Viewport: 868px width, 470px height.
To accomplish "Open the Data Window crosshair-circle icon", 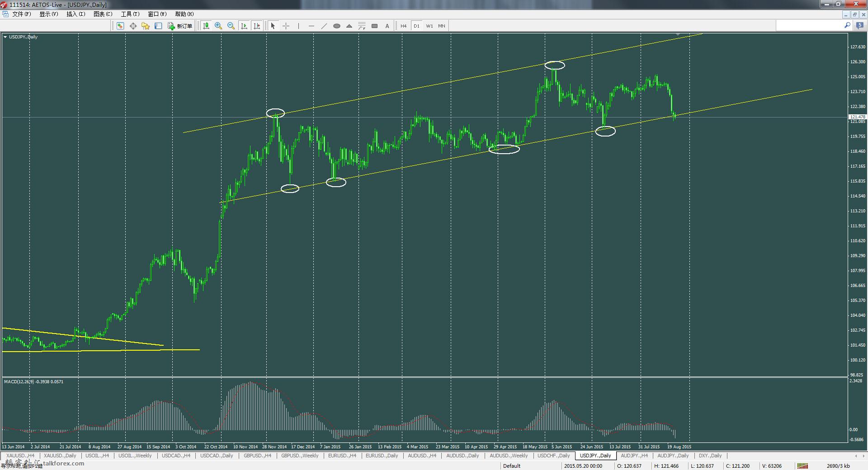I will pos(133,26).
